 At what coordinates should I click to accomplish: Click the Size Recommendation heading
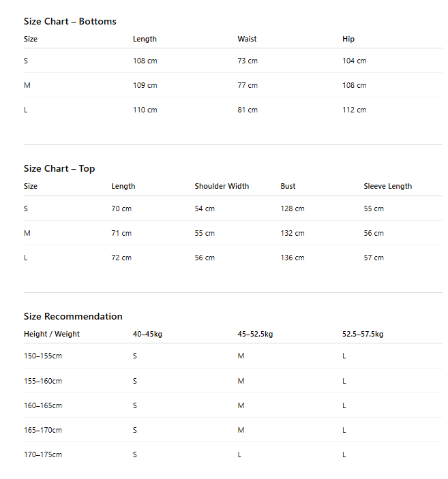[73, 316]
